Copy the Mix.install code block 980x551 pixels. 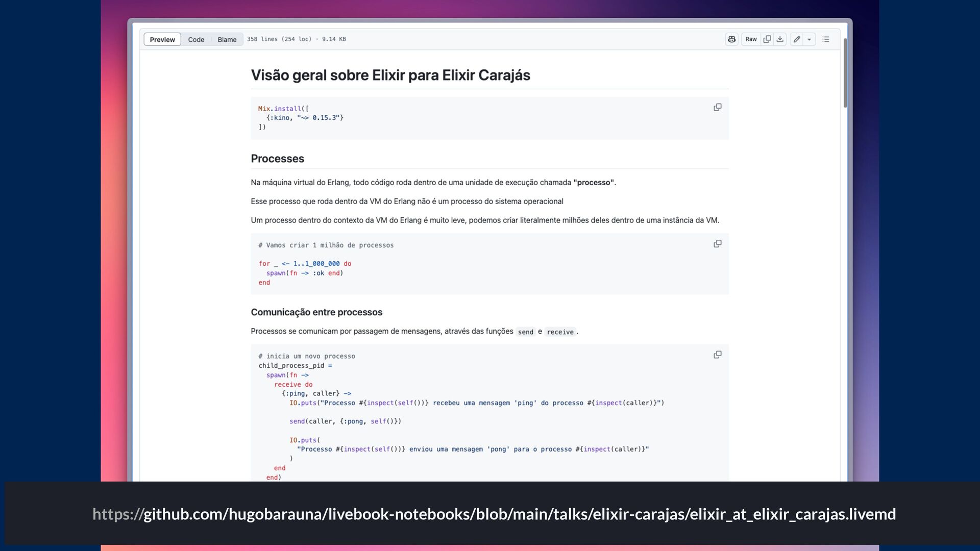717,107
